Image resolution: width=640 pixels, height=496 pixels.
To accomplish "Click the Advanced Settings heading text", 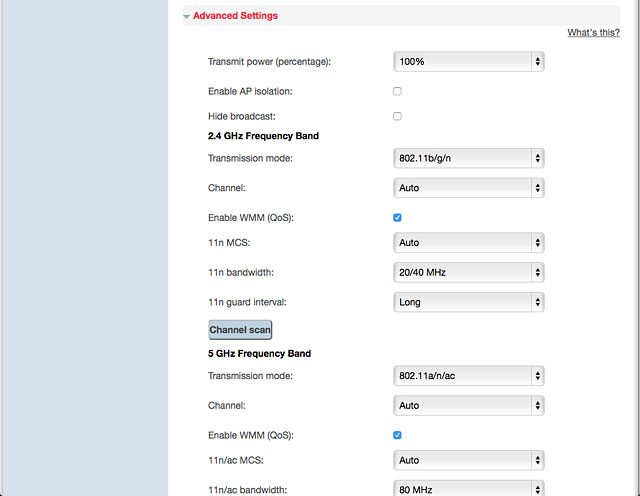I will pos(235,16).
